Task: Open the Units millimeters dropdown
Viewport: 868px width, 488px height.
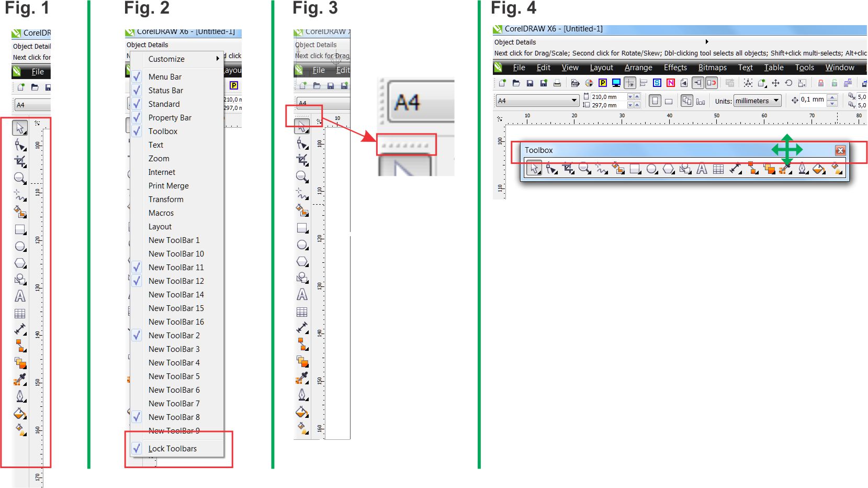Action: click(757, 101)
